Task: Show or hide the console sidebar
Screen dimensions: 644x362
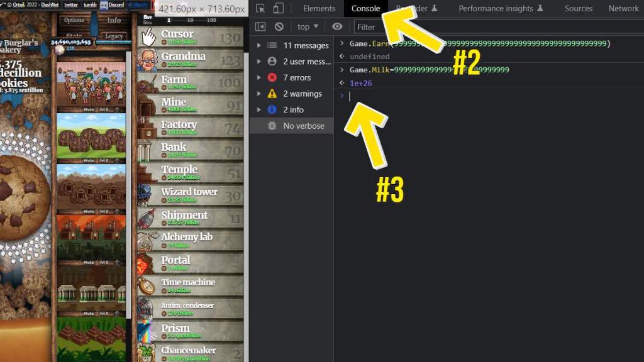Action: [x=260, y=26]
